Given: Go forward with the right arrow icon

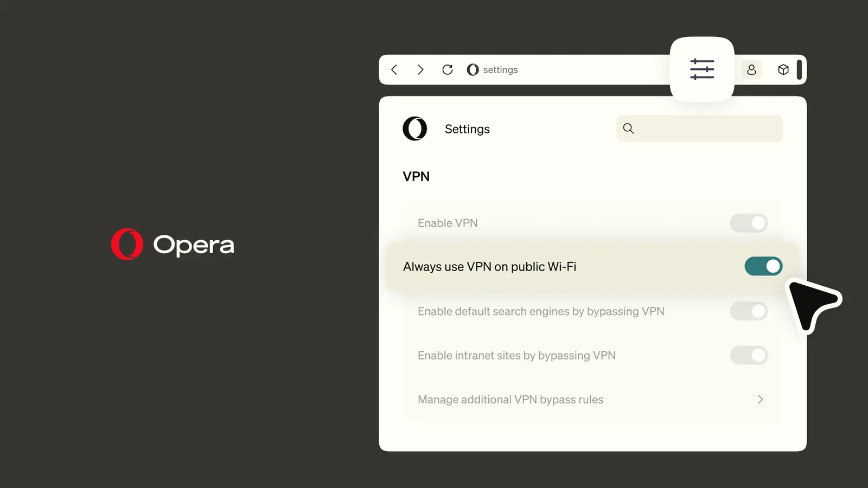Looking at the screenshot, I should 420,69.
